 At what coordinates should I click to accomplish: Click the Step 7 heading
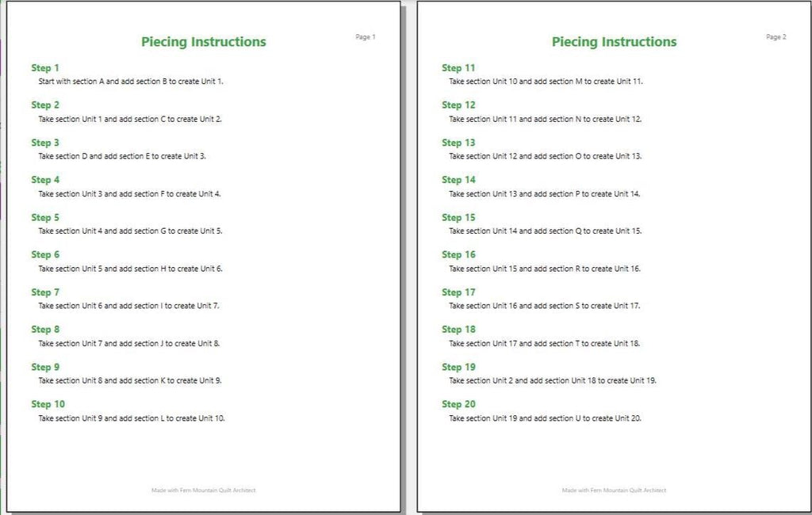[x=45, y=292]
